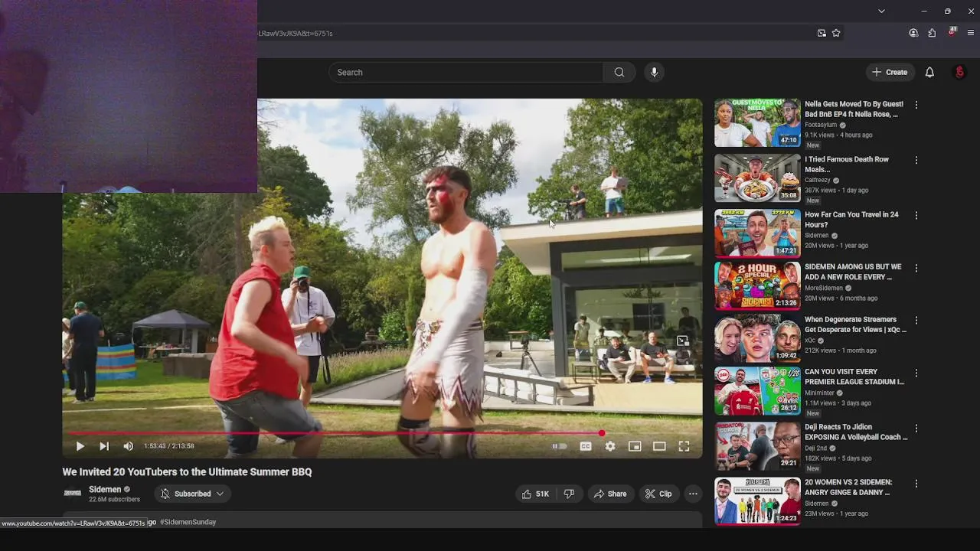The image size is (980, 551).
Task: Focus the YouTube search field
Action: coord(466,72)
